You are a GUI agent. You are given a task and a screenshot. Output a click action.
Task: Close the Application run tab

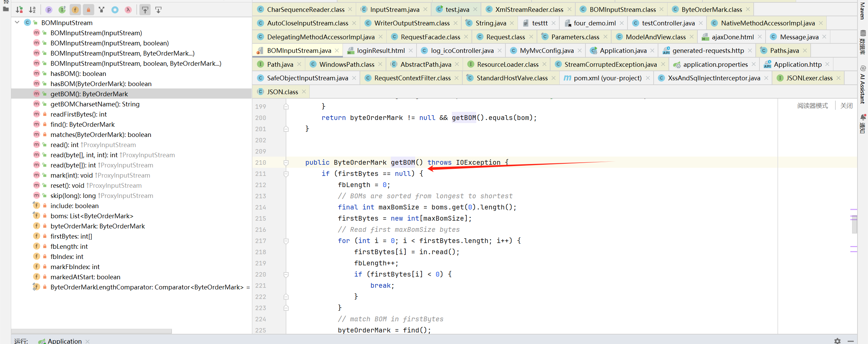pos(88,341)
